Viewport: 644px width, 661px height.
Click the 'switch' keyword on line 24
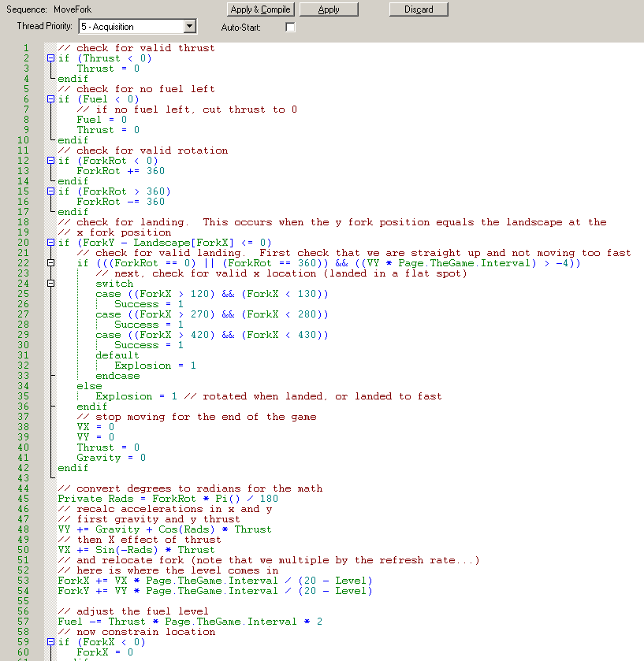pos(114,284)
